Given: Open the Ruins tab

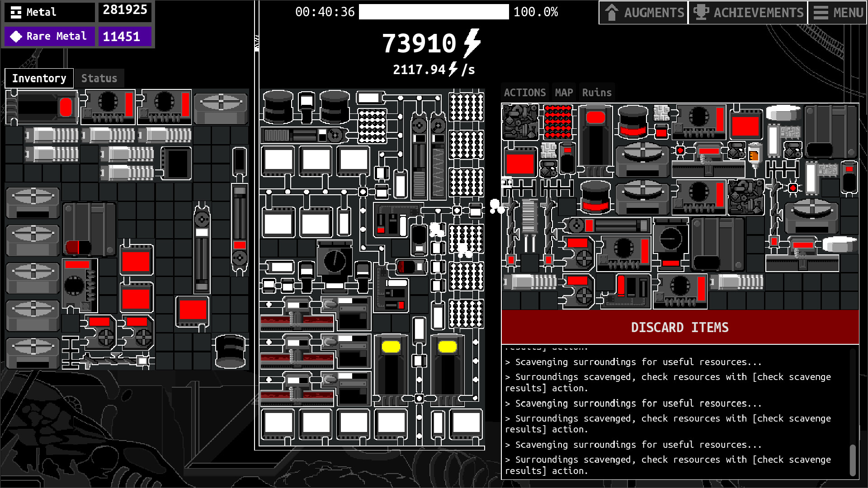Looking at the screenshot, I should click(597, 93).
